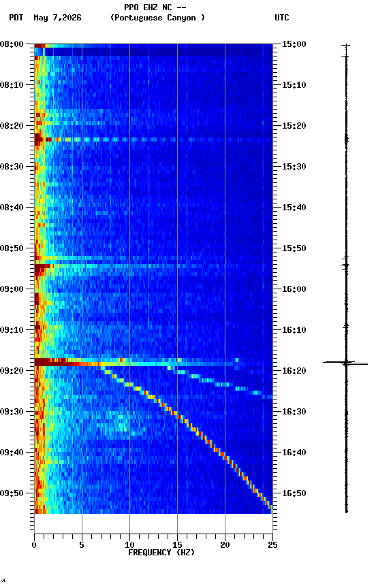The image size is (376, 588).
Task: Click the '5' frequency axis label
Action: point(82,545)
